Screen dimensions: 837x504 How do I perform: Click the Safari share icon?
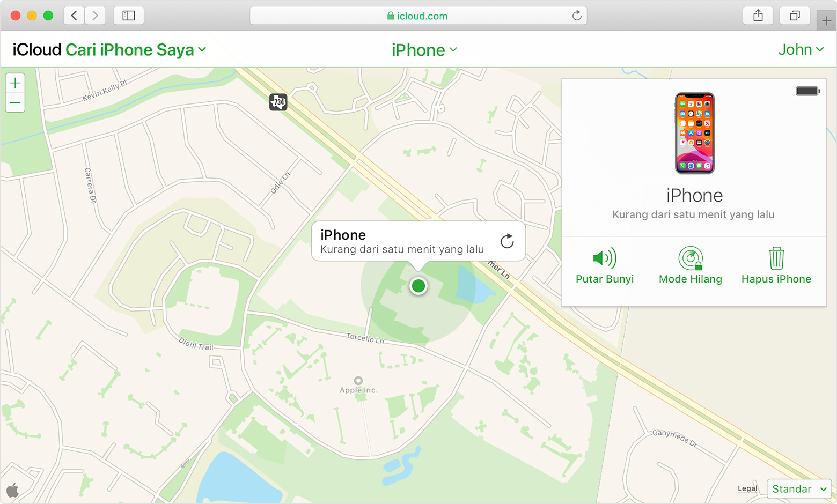(x=758, y=16)
